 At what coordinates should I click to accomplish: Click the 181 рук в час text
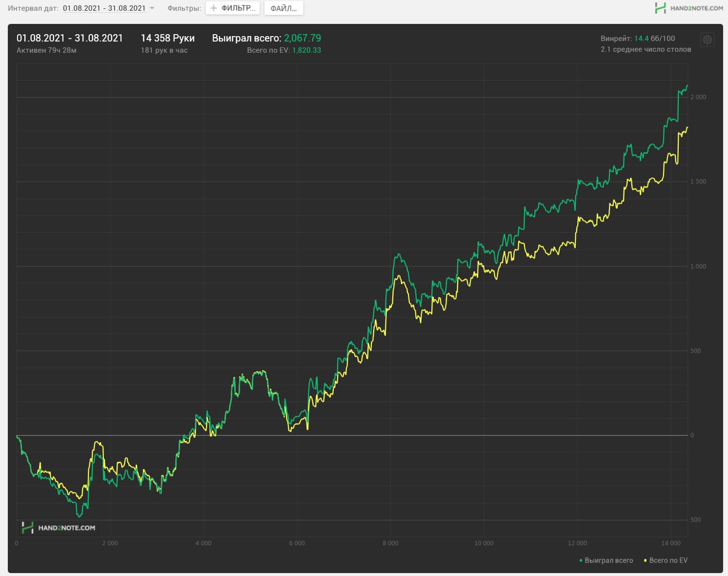coord(164,50)
